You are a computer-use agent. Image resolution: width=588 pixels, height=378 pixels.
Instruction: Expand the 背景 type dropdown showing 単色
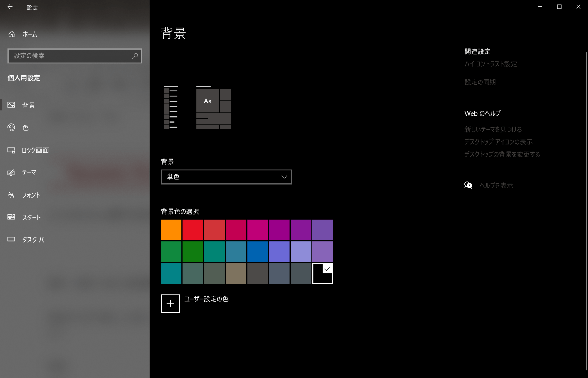[x=226, y=177]
